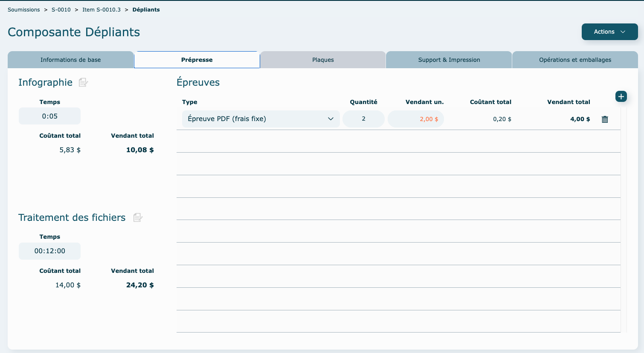Screen dimensions: 644x353
Task: Add a new Épreuves row with plus icon
Action: [621, 96]
